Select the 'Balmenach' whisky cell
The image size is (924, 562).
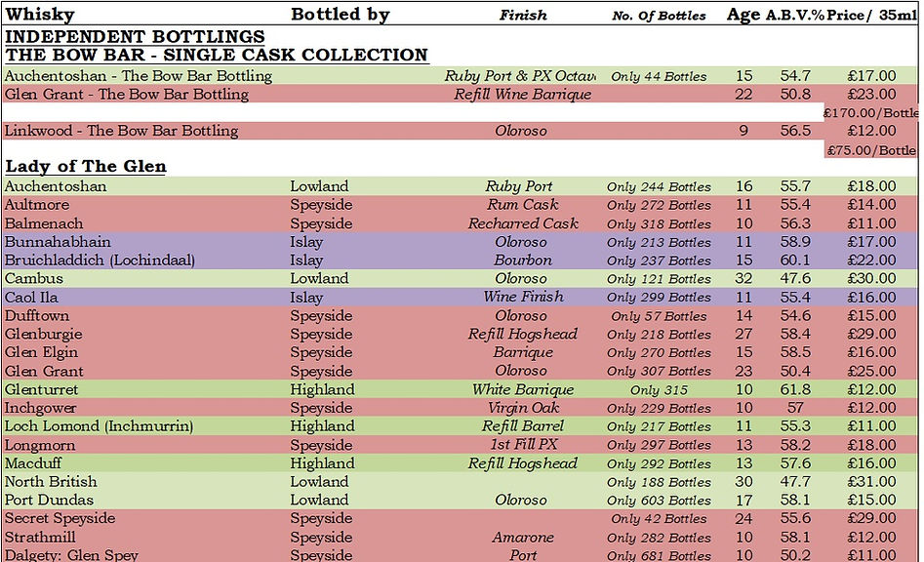[44, 223]
